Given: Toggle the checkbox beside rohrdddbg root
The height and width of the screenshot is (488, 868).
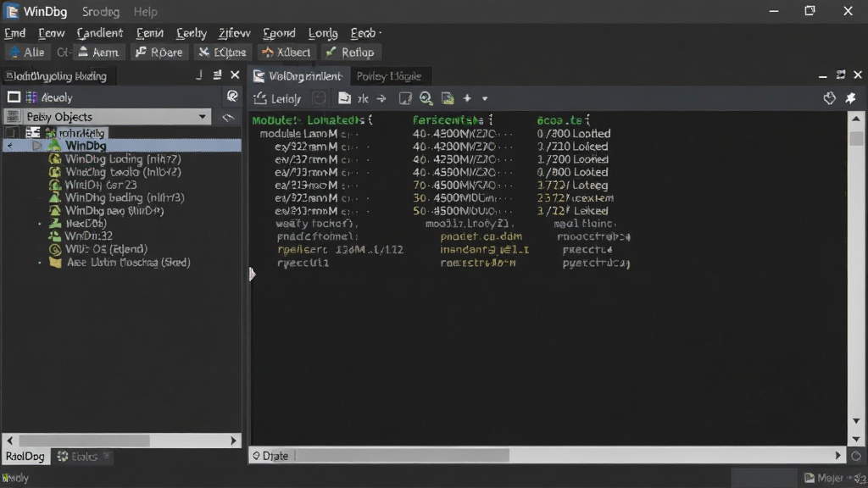Looking at the screenshot, I should (x=12, y=133).
